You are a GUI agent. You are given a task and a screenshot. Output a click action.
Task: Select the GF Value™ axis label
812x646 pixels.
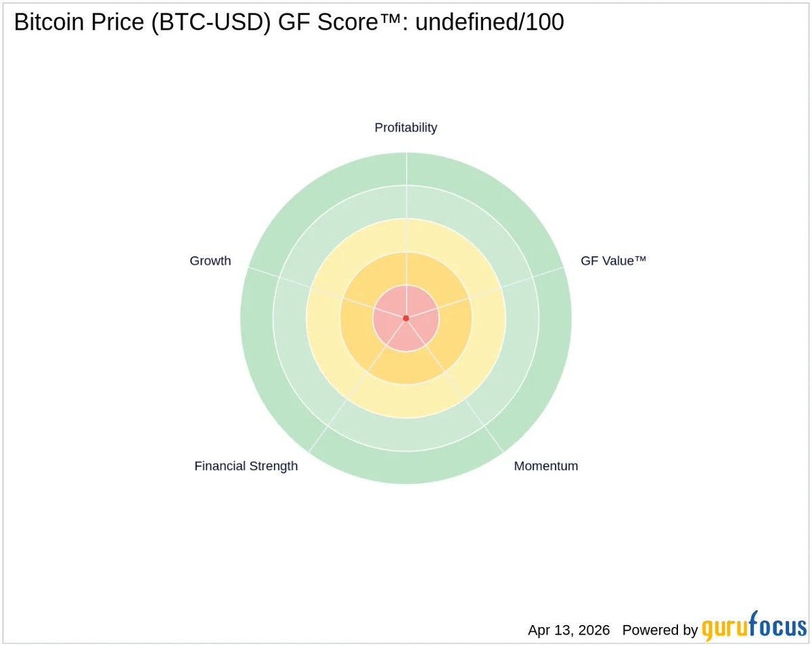pyautogui.click(x=614, y=260)
